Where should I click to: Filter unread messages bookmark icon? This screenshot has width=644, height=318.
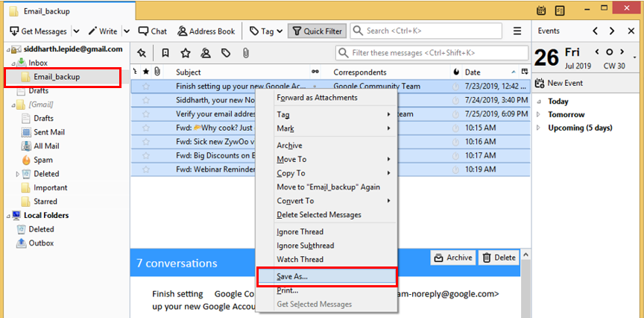(165, 53)
